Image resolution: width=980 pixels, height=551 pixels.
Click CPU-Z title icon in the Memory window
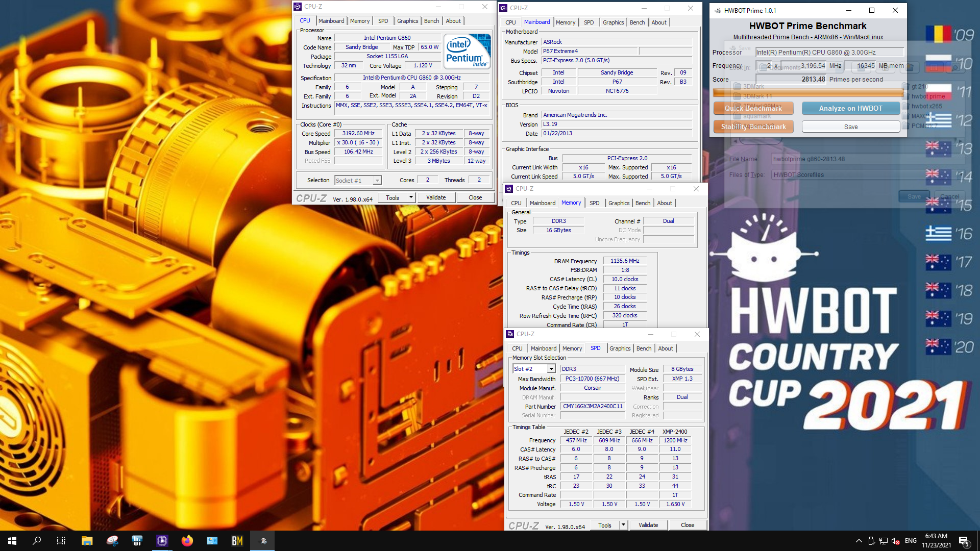[x=509, y=189]
